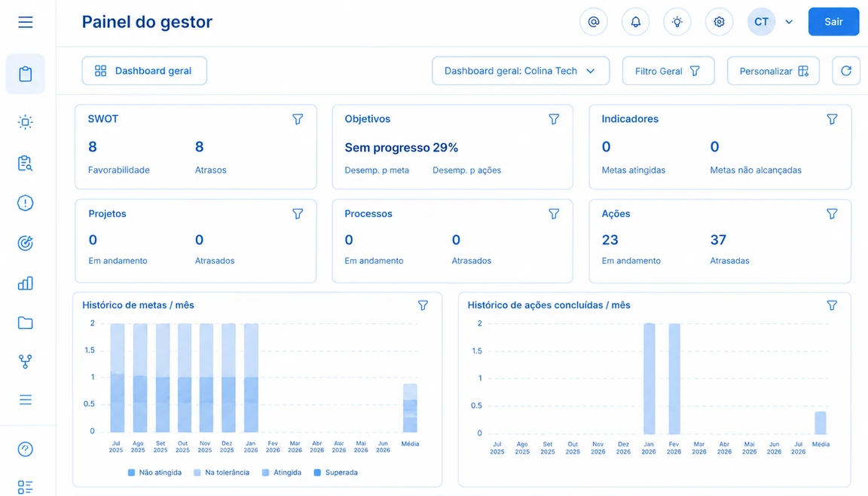Toggle the Superada legend entry
Screen dimensions: 868x496
[x=335, y=472]
